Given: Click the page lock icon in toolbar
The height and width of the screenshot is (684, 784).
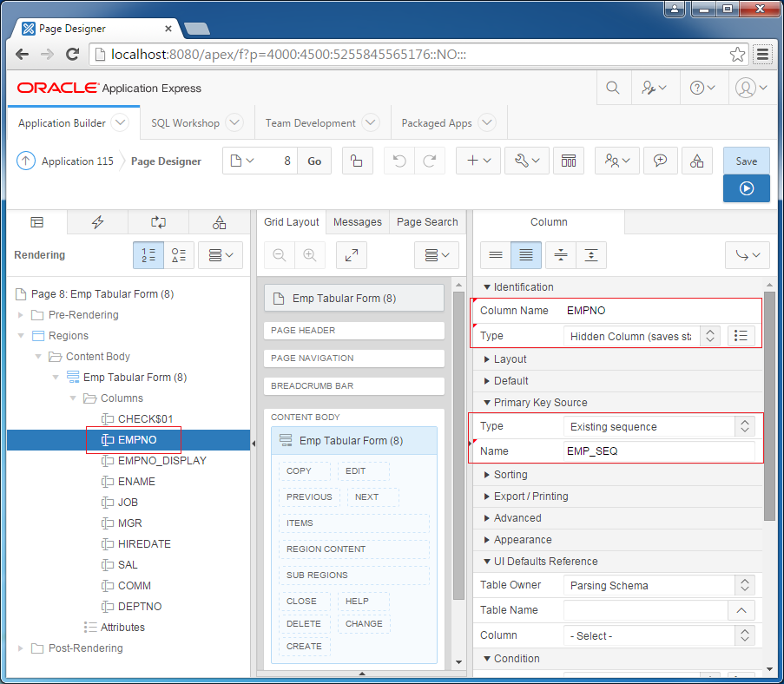Looking at the screenshot, I should [x=357, y=161].
